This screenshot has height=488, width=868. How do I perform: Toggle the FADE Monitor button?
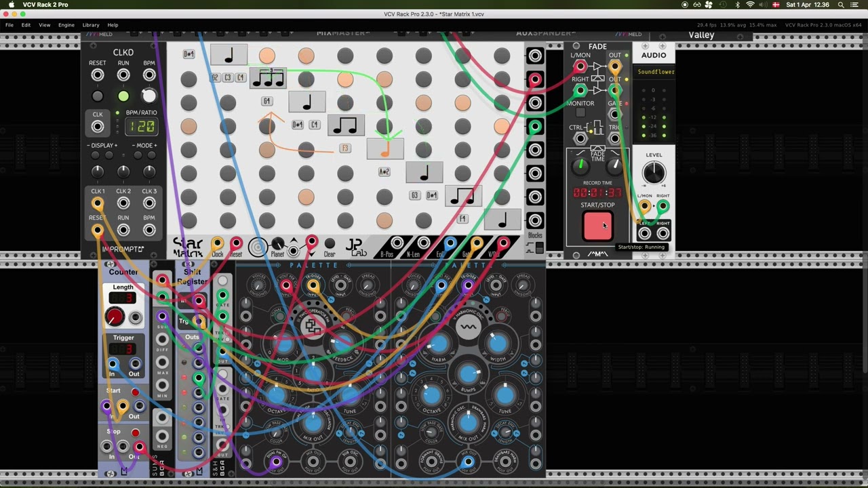(580, 113)
